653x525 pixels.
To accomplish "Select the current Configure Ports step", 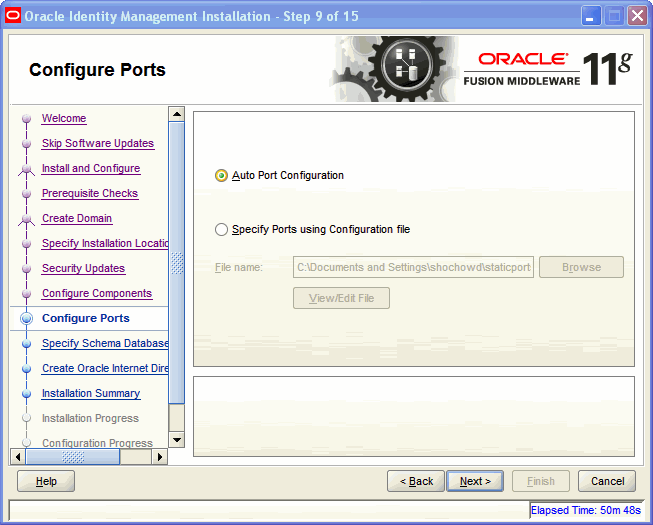I will coord(86,318).
